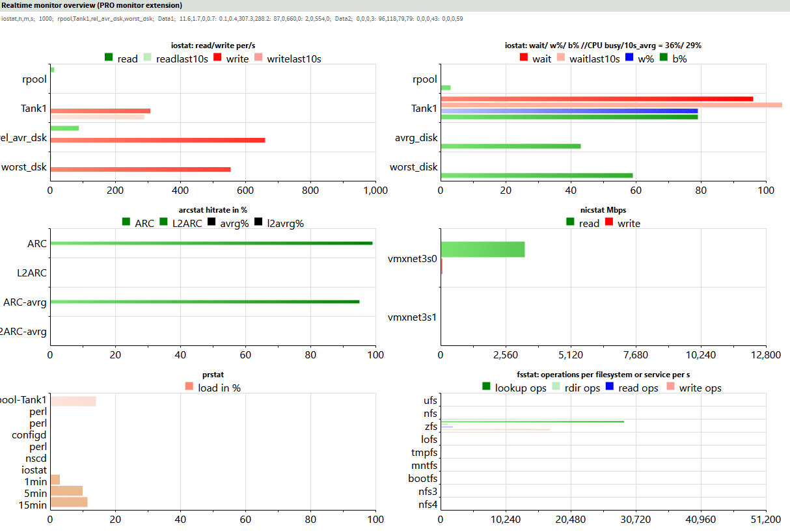Viewport: 790px width, 532px height.
Task: Click the green 'read' swatch in iostat read/write legend
Action: pyautogui.click(x=109, y=58)
